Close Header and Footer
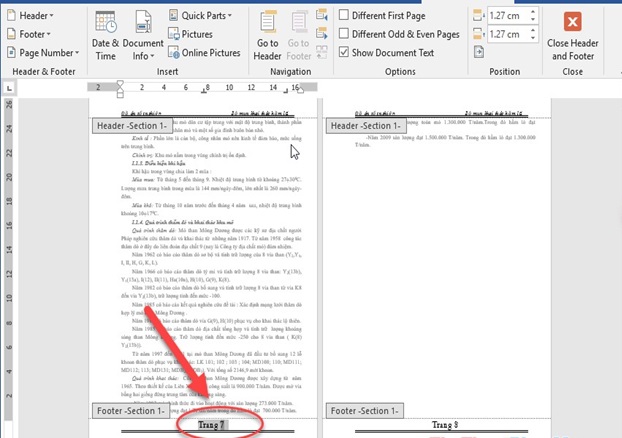Image resolution: width=622 pixels, height=438 pixels. click(572, 36)
